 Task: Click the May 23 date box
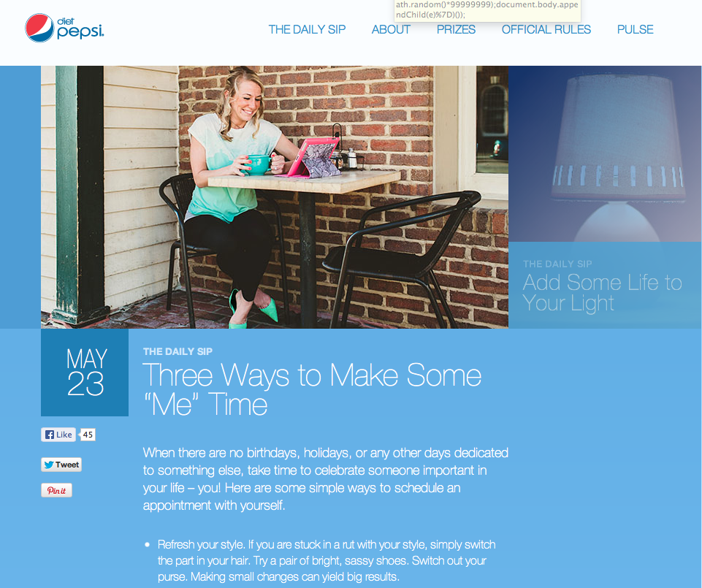click(85, 373)
